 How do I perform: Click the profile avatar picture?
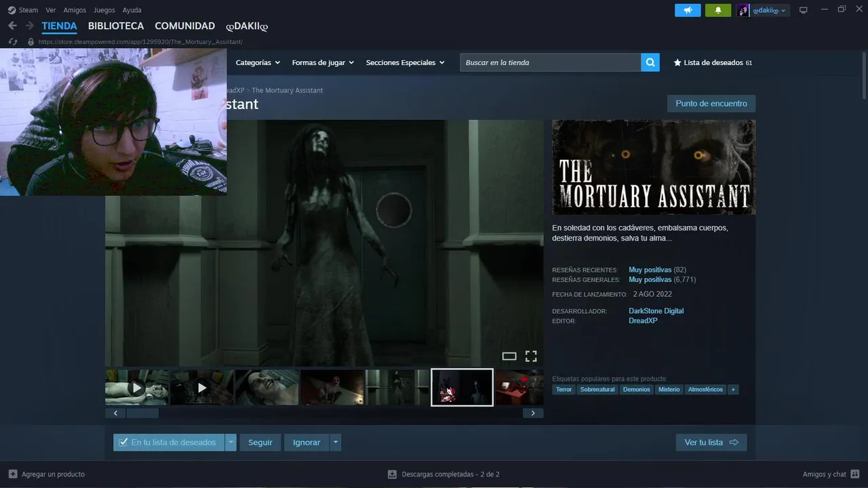click(743, 10)
